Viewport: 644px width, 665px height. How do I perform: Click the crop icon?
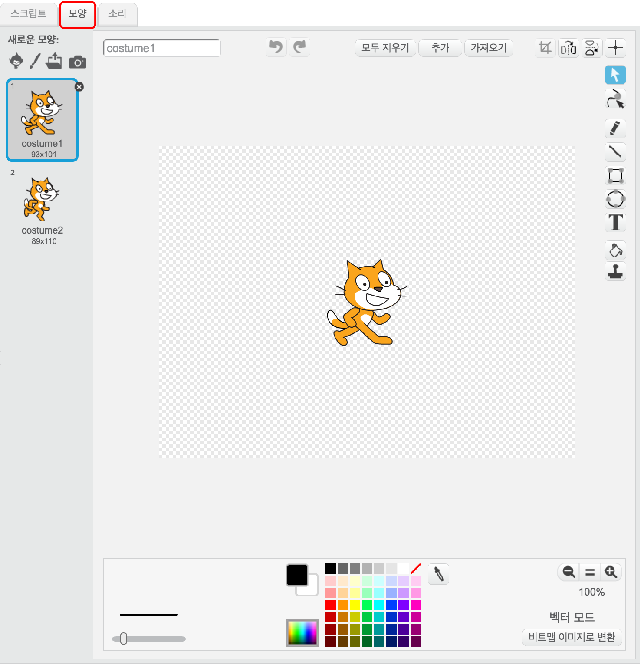pyautogui.click(x=545, y=48)
